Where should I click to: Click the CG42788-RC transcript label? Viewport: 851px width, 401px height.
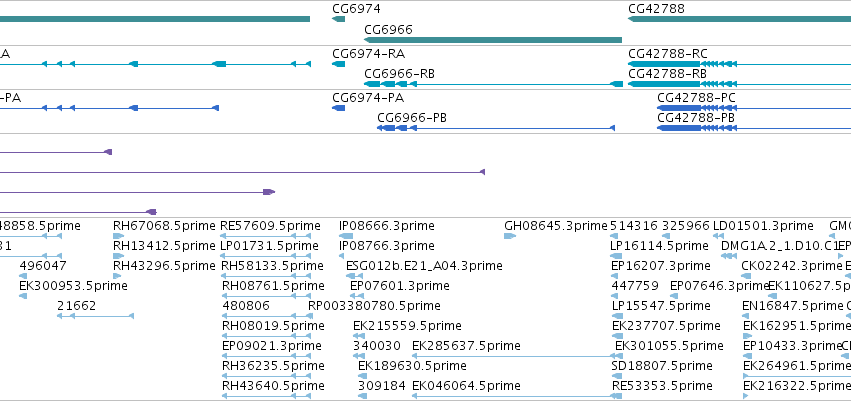coord(668,54)
